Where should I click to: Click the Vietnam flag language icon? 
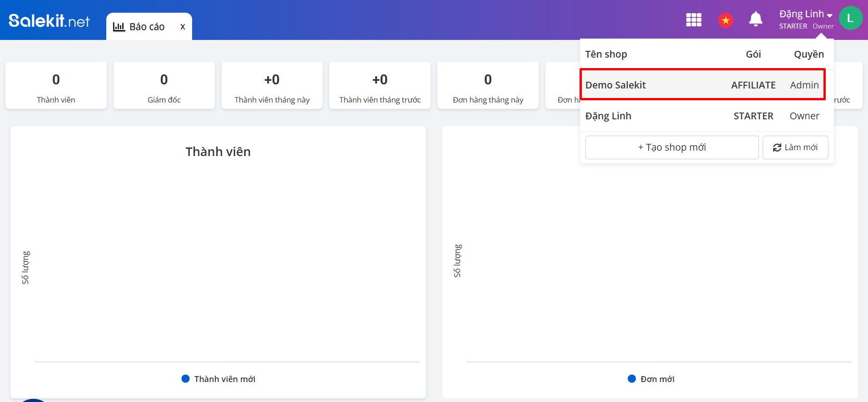click(x=725, y=20)
